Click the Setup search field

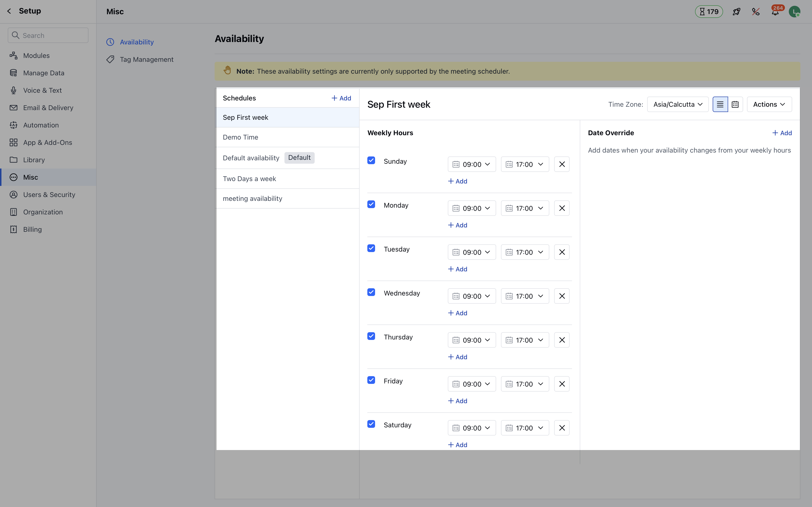coord(48,35)
